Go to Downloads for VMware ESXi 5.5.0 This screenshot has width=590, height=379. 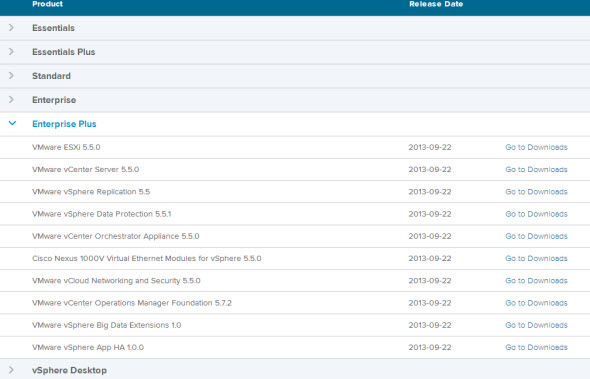pyautogui.click(x=536, y=147)
